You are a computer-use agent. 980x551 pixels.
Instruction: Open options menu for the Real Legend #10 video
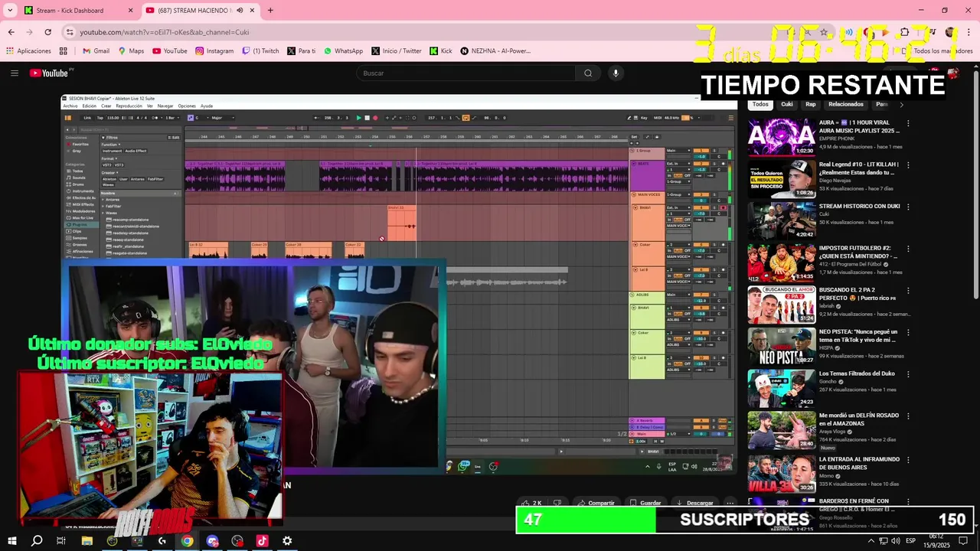909,165
